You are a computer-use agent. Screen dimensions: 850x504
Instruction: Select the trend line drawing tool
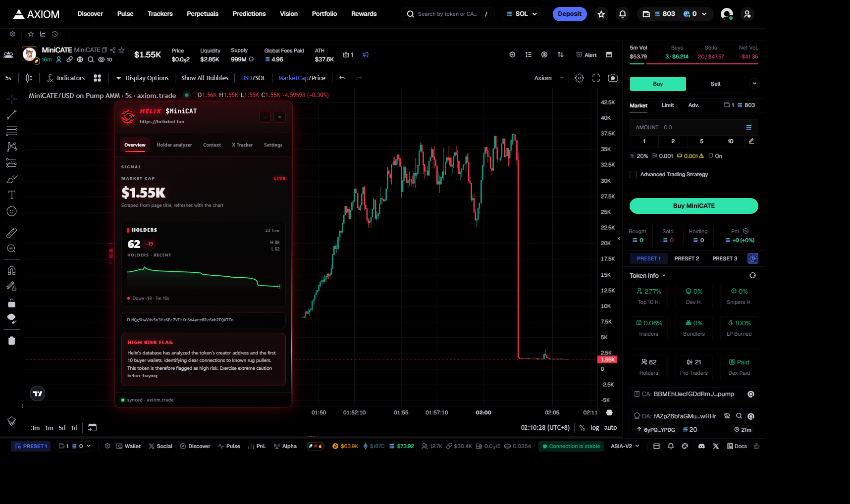point(12,115)
